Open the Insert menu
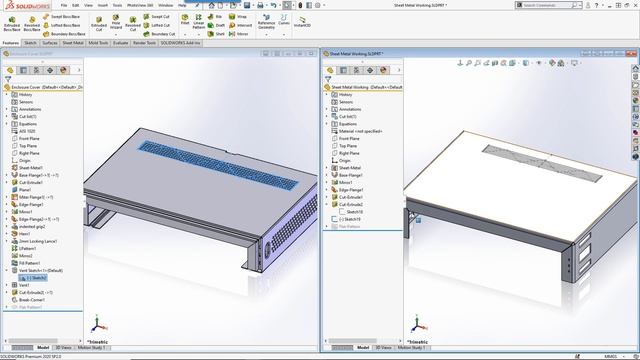Screen dimensions: 640x360 click(x=102, y=5)
